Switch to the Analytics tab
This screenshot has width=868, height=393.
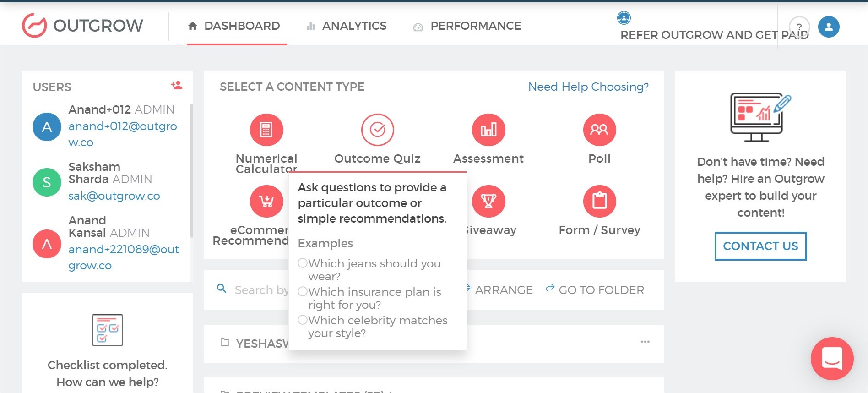(x=347, y=26)
